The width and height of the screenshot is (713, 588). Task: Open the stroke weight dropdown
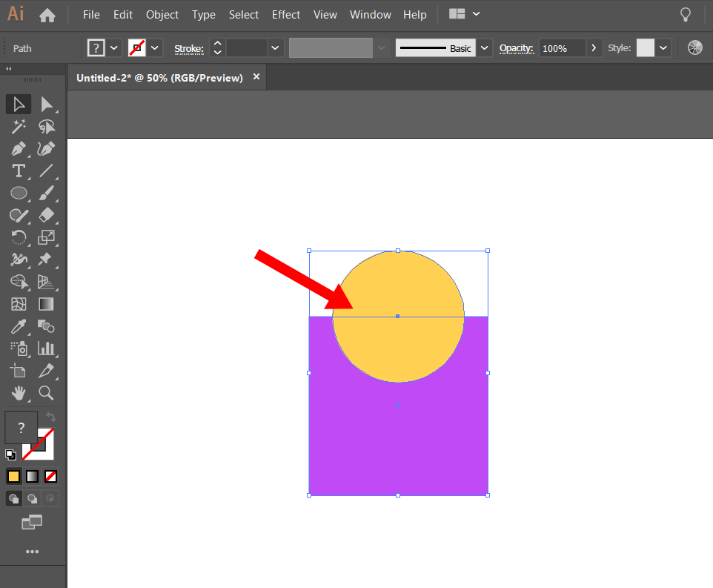pyautogui.click(x=274, y=47)
